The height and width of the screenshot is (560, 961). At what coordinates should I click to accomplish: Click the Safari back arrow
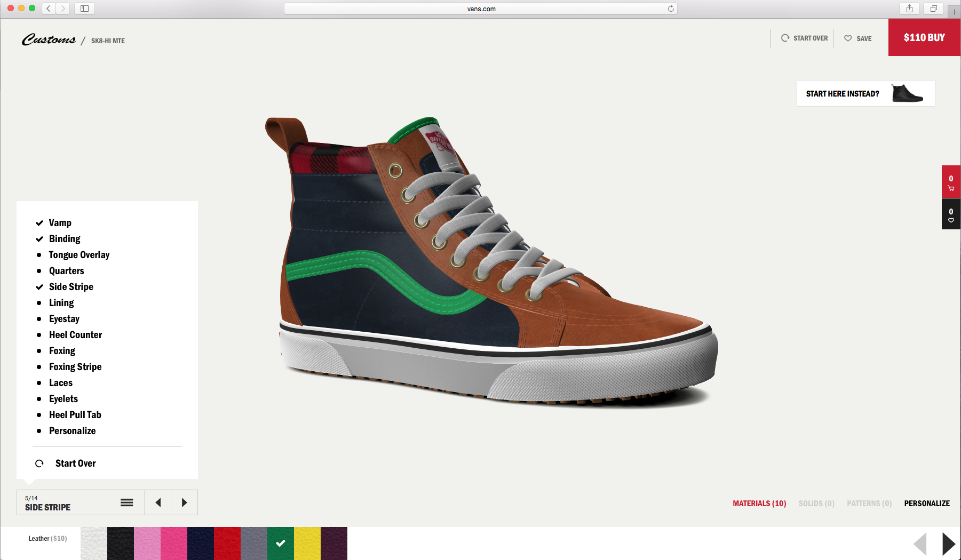click(49, 9)
